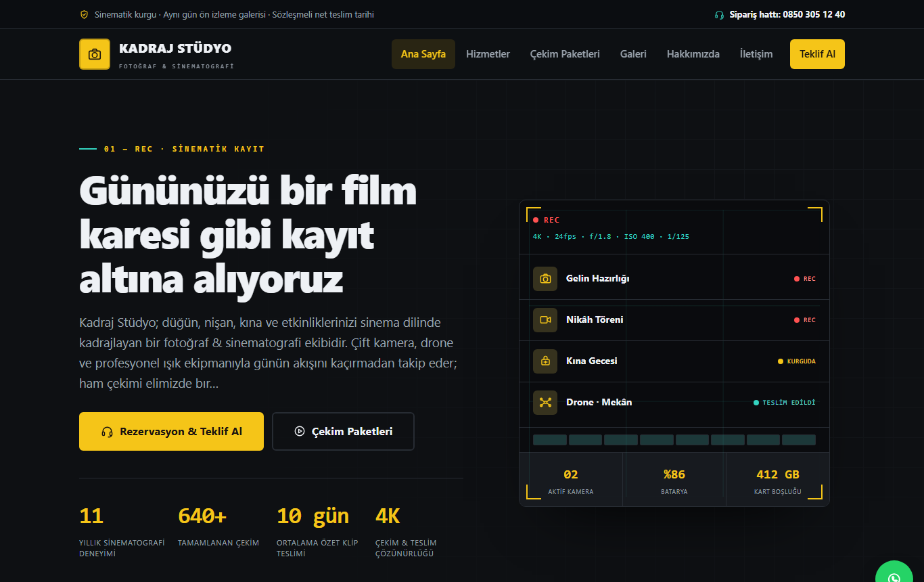
Task: Click the drone icon beside Drone · Mekân
Action: click(x=545, y=403)
